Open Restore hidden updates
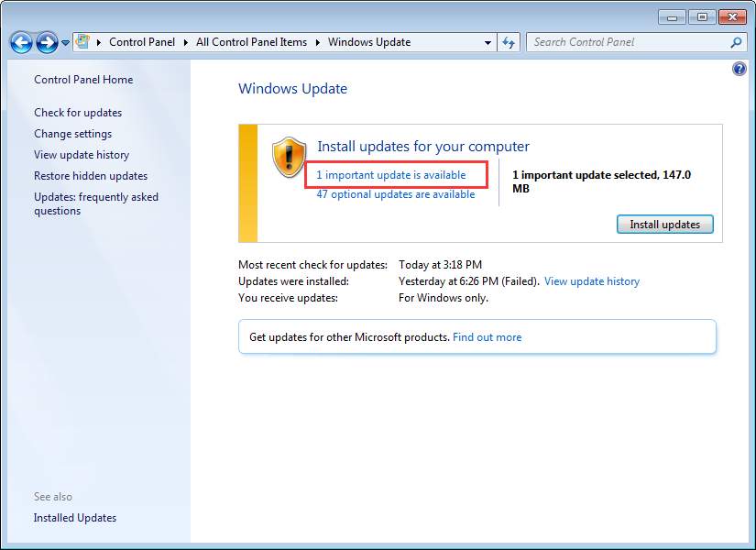Image resolution: width=756 pixels, height=550 pixels. 91,176
